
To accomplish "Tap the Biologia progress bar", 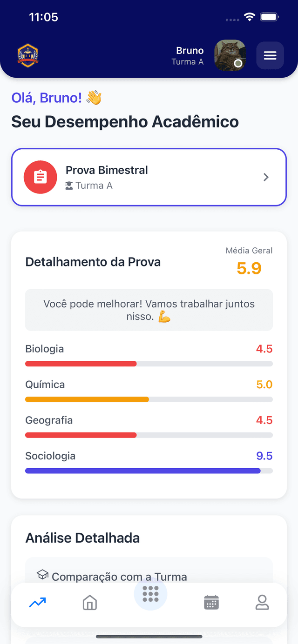I will tap(149, 364).
